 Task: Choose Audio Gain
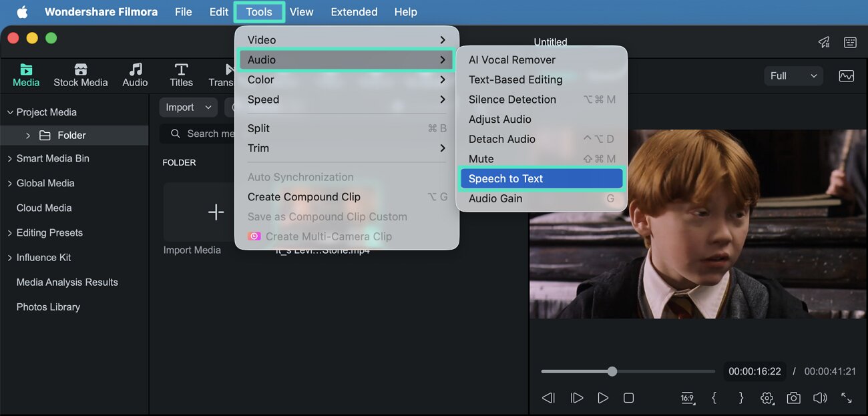[x=541, y=198]
